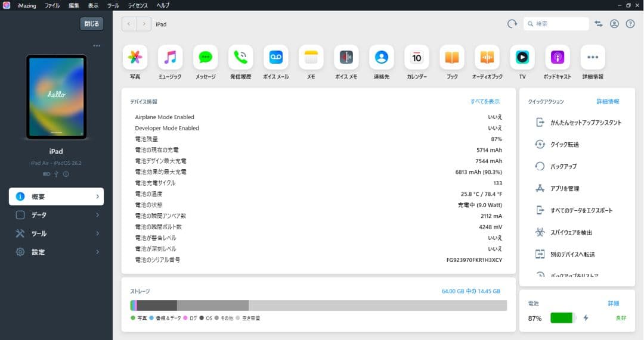644x340 pixels.
Task: Start バックアップ quick action
Action: [556, 166]
